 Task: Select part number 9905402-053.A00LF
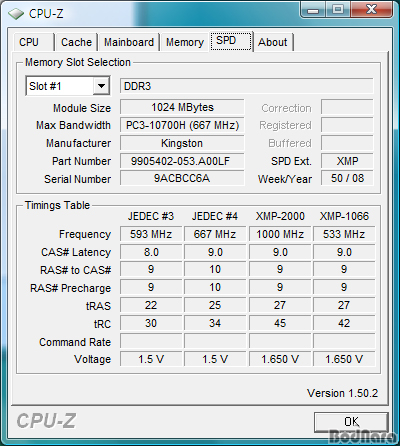(x=182, y=161)
